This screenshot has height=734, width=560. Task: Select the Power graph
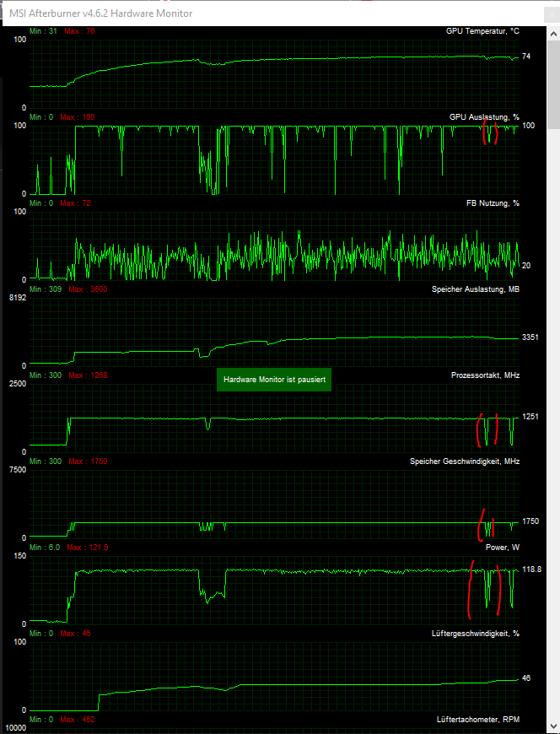(274, 591)
